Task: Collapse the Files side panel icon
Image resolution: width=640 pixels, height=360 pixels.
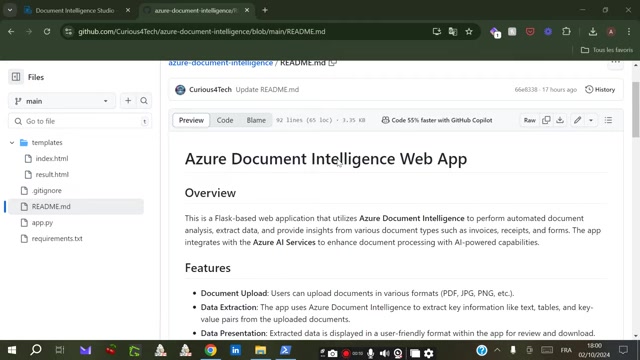Action: click(16, 77)
